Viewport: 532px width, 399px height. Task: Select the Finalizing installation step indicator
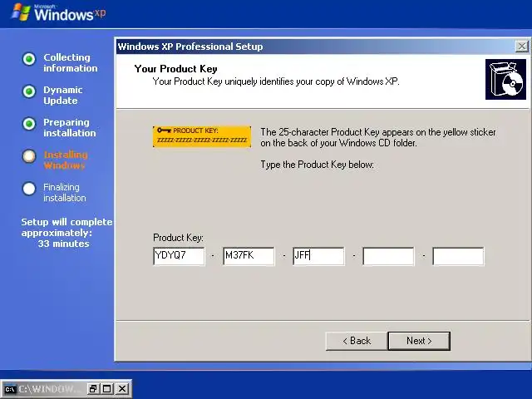(x=29, y=189)
